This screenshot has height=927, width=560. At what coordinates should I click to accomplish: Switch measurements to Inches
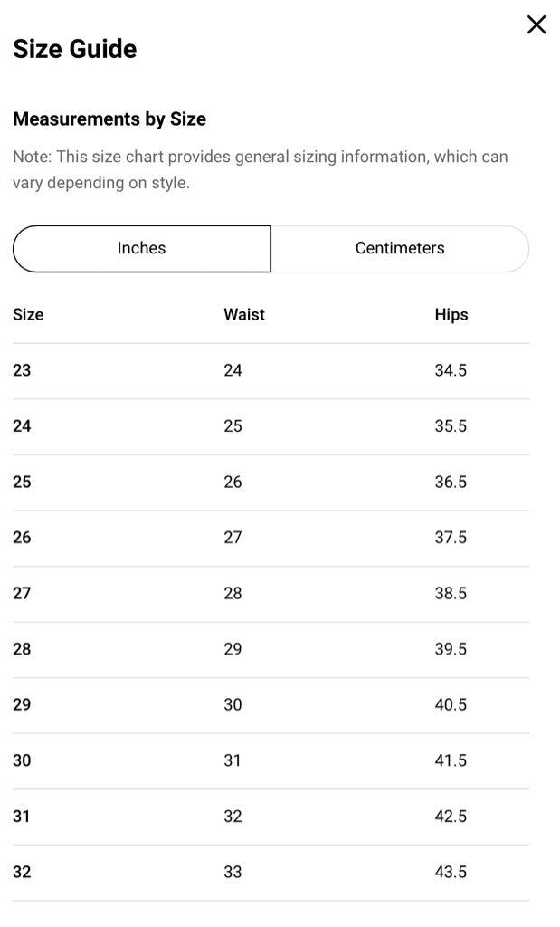point(141,248)
